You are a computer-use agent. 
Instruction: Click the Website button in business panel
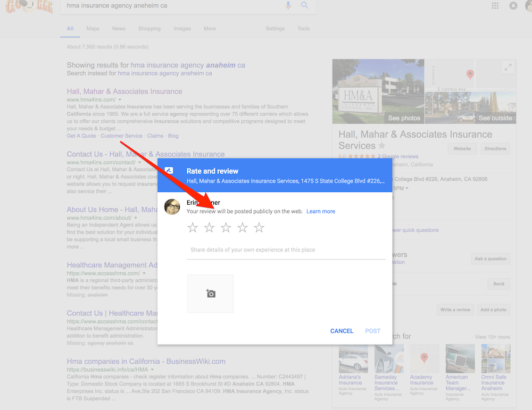tap(462, 148)
